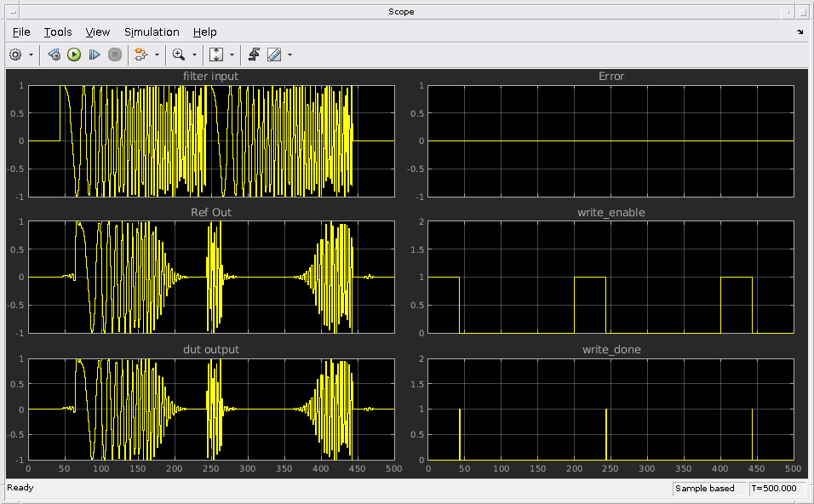Open the File menu

click(21, 31)
